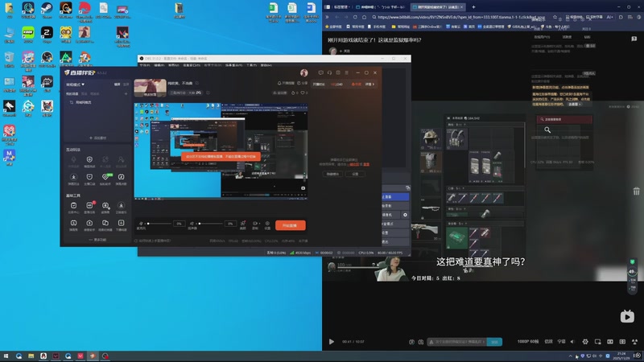644x362 pixels.
Task: Open the playback speed menu in the video player
Action: point(549,341)
